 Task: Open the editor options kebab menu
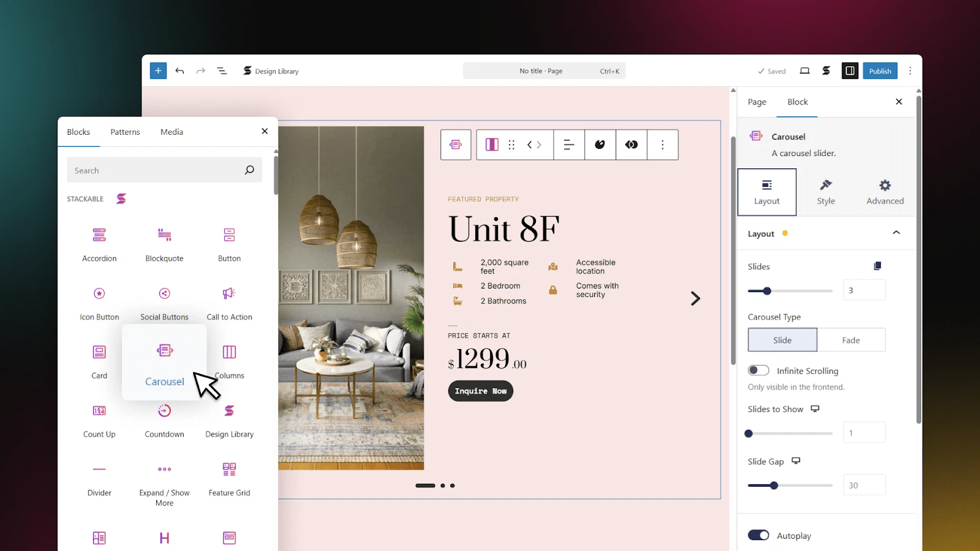(910, 70)
